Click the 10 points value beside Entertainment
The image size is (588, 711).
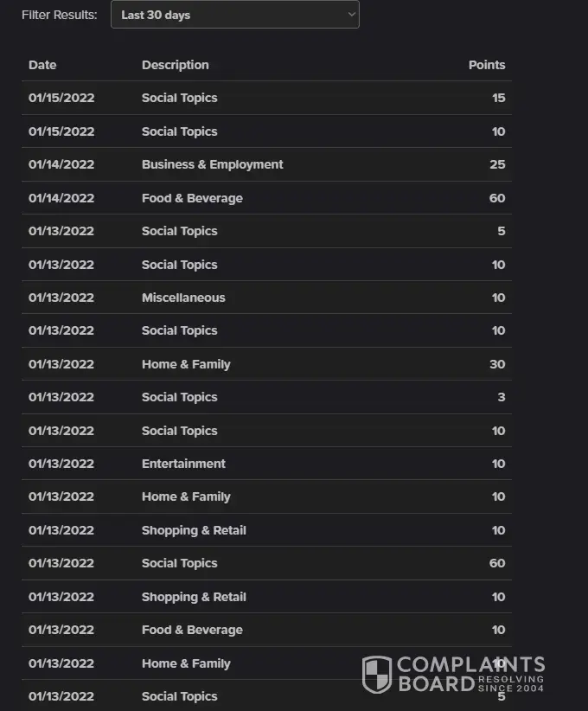(498, 464)
